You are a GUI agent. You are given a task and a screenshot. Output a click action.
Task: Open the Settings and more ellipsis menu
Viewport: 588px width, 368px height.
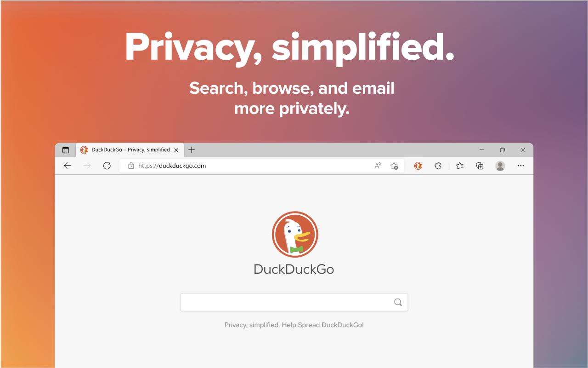pos(520,166)
